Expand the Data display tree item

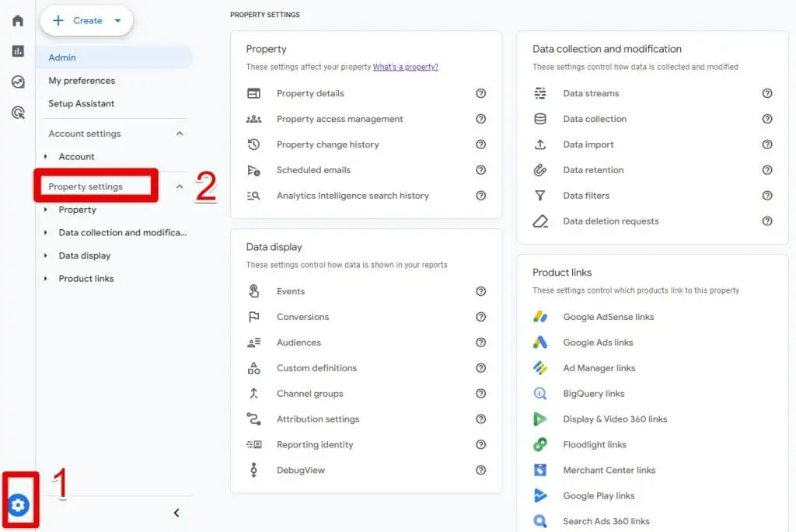coord(46,256)
